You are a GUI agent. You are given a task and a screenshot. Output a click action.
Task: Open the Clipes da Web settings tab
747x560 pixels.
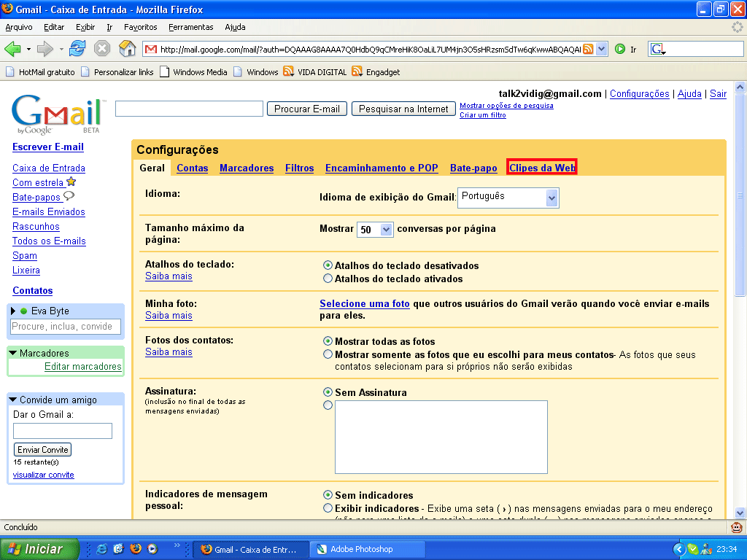click(542, 168)
